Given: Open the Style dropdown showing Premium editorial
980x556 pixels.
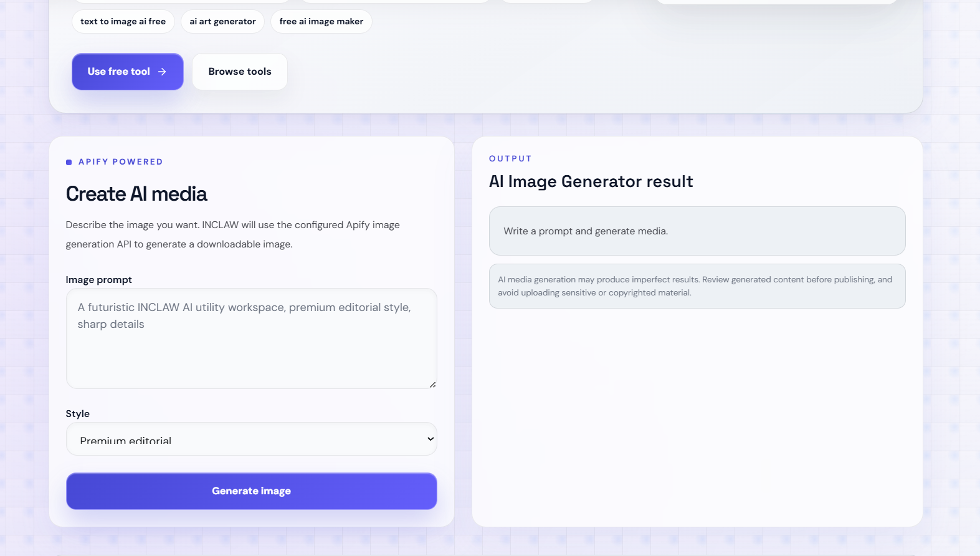Looking at the screenshot, I should coord(251,439).
